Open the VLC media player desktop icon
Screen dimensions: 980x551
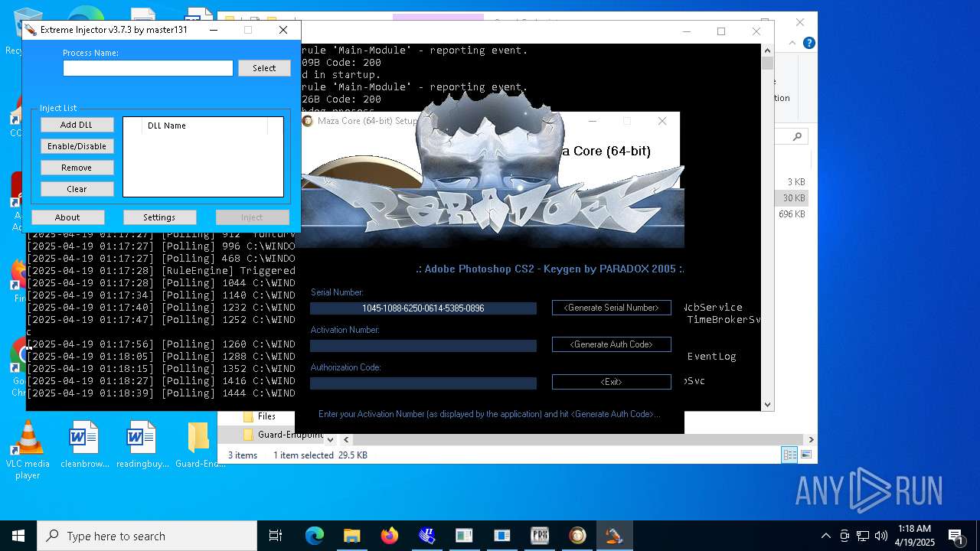[x=28, y=450]
